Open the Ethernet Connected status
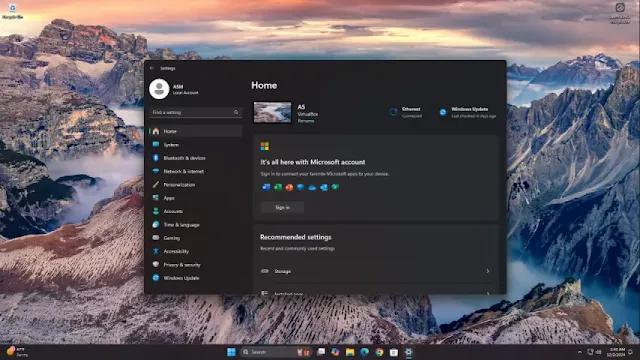This screenshot has height=360, width=640. click(x=406, y=112)
